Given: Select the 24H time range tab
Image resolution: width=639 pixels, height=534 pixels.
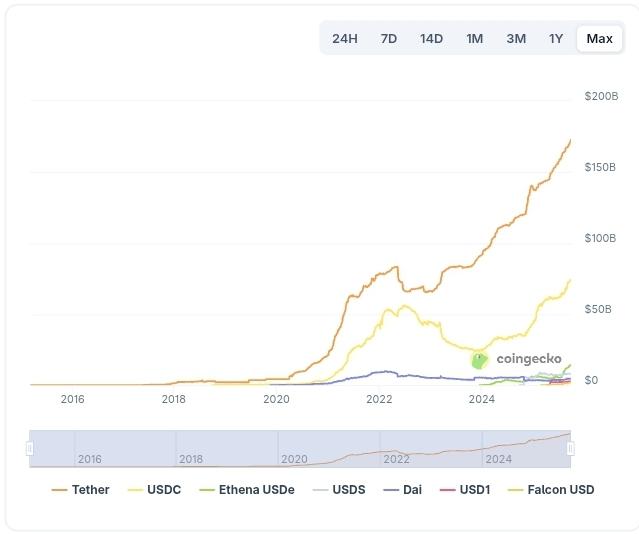Looking at the screenshot, I should pyautogui.click(x=344, y=38).
